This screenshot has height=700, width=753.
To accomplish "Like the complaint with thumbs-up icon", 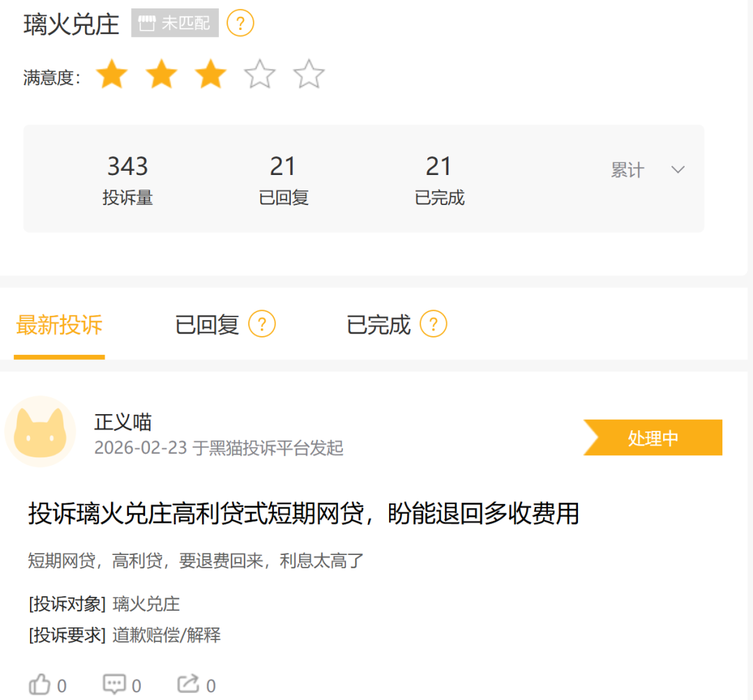I will (39, 684).
